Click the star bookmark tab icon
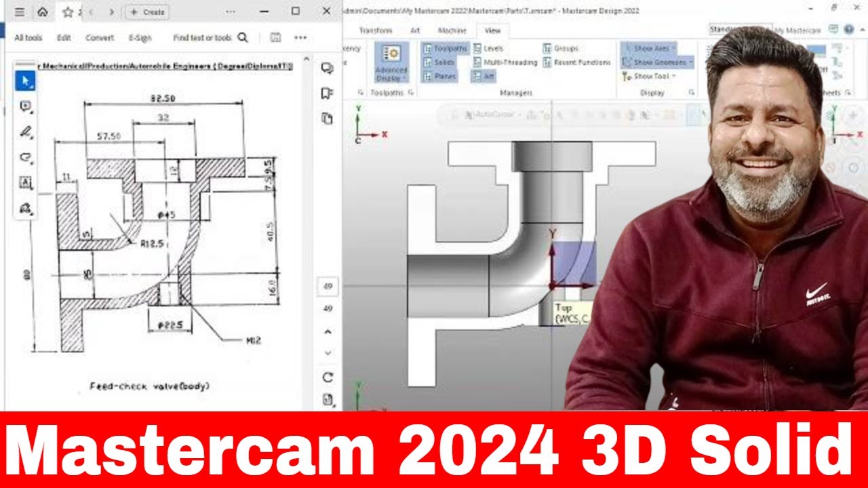Image resolution: width=868 pixels, height=488 pixels. pyautogui.click(x=68, y=12)
